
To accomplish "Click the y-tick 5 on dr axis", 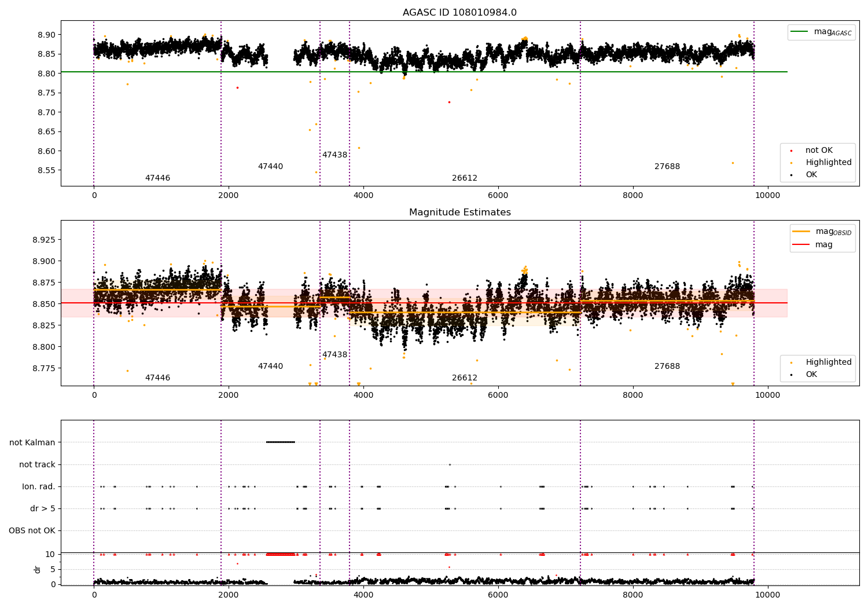I will (53, 570).
